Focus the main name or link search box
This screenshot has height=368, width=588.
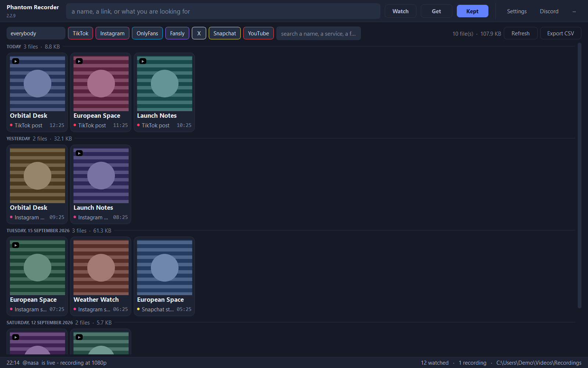[223, 11]
